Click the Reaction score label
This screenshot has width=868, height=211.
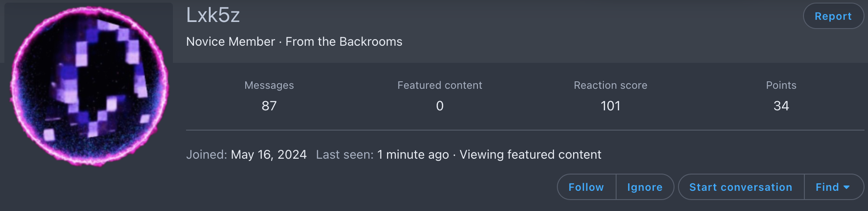(610, 85)
